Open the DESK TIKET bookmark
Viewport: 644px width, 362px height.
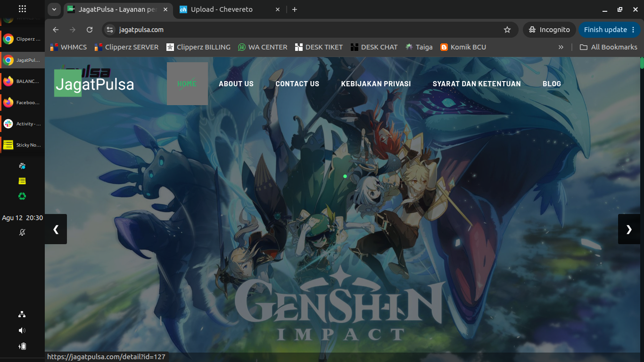point(319,47)
